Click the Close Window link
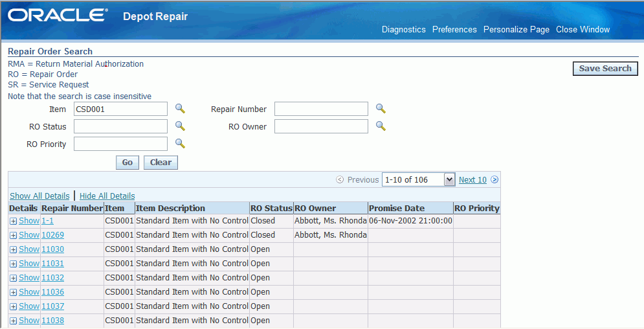Screen dimensions: 644x329 pos(583,30)
